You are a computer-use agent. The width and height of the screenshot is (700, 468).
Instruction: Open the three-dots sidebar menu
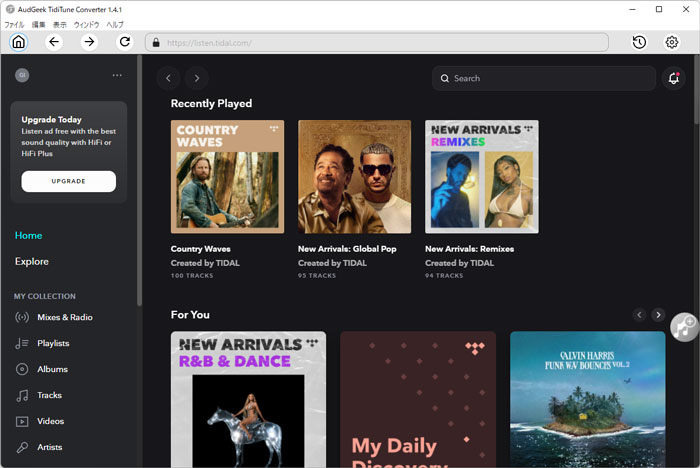point(117,75)
